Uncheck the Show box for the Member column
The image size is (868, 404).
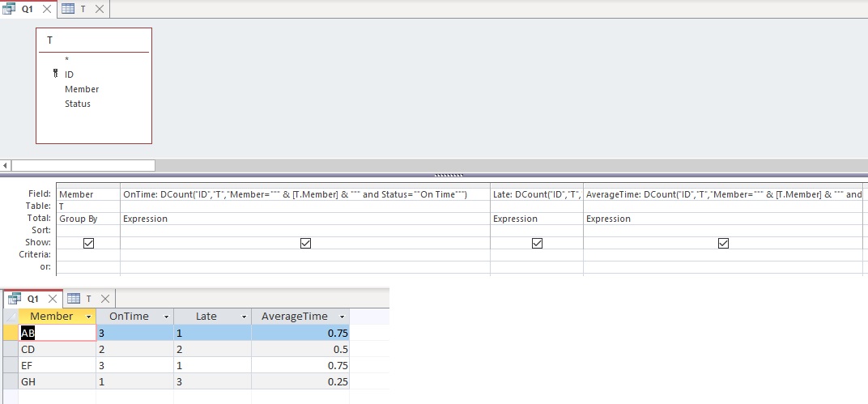pos(89,243)
